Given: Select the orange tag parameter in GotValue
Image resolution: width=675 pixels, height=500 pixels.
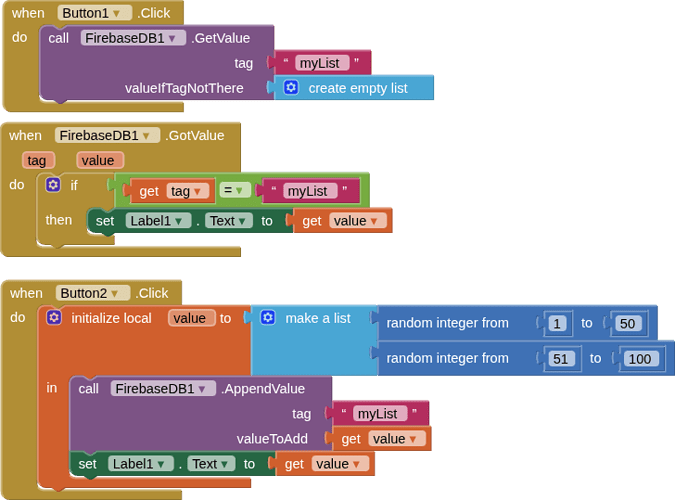Looking at the screenshot, I should pyautogui.click(x=38, y=161).
